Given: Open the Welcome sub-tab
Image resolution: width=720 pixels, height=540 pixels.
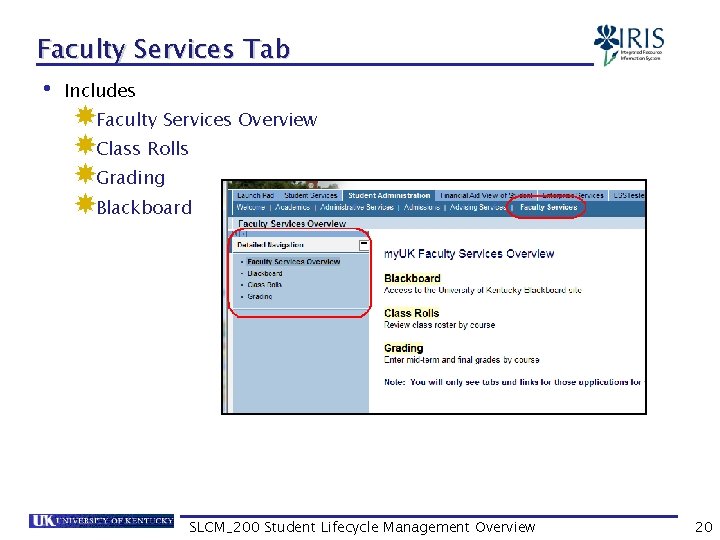Looking at the screenshot, I should (251, 208).
